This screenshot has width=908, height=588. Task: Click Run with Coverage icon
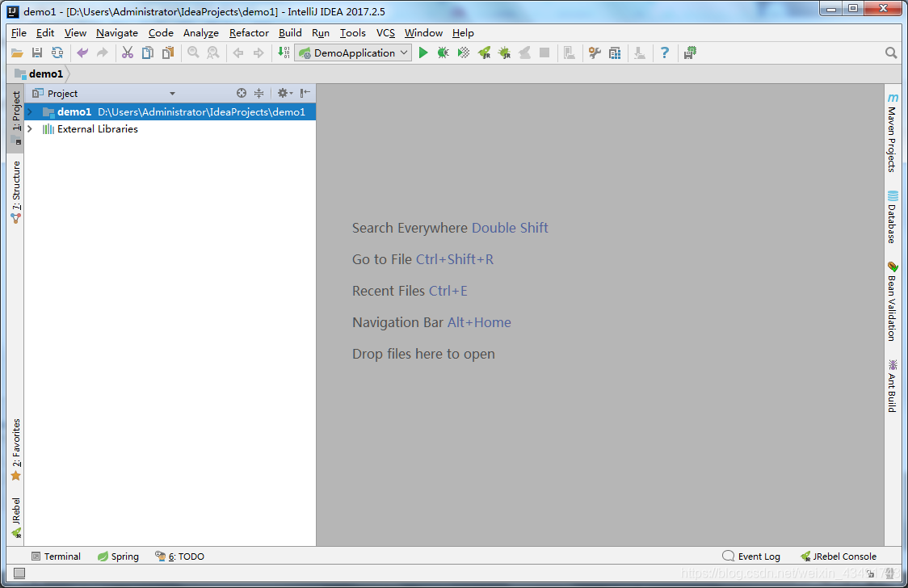(x=463, y=53)
